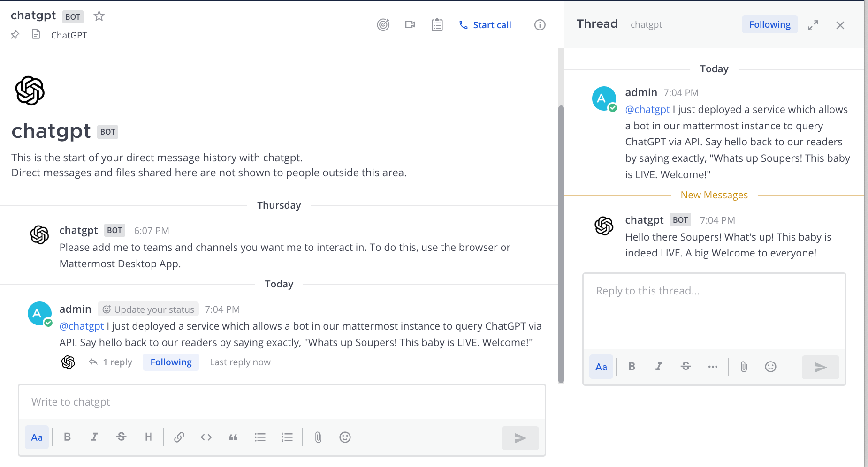Image resolution: width=868 pixels, height=467 pixels.
Task: Focus the Write to chatgpt message box
Action: pos(282,402)
